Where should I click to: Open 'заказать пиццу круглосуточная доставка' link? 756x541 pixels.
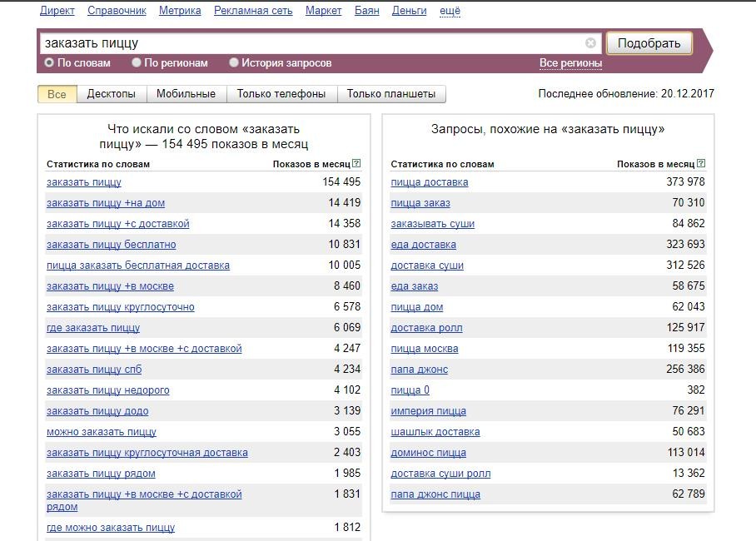(x=147, y=452)
